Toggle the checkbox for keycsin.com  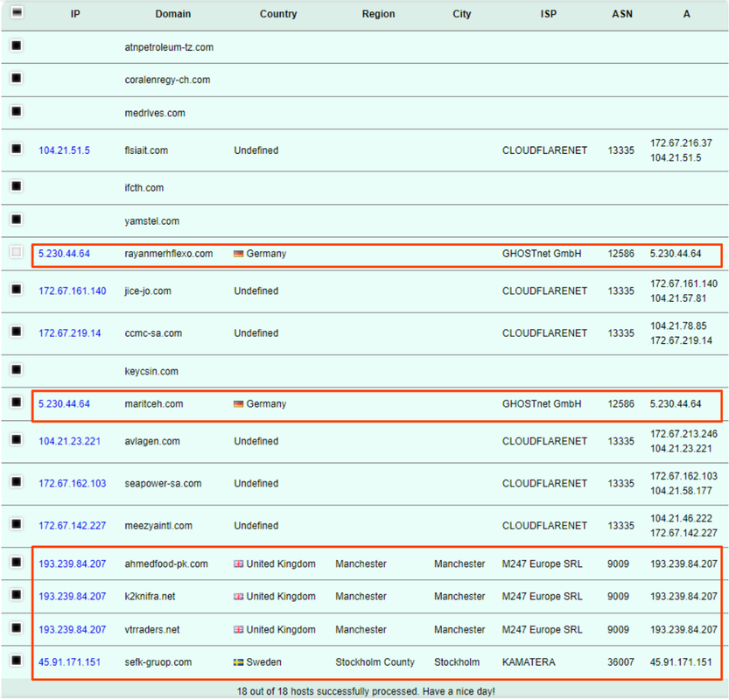(x=17, y=369)
